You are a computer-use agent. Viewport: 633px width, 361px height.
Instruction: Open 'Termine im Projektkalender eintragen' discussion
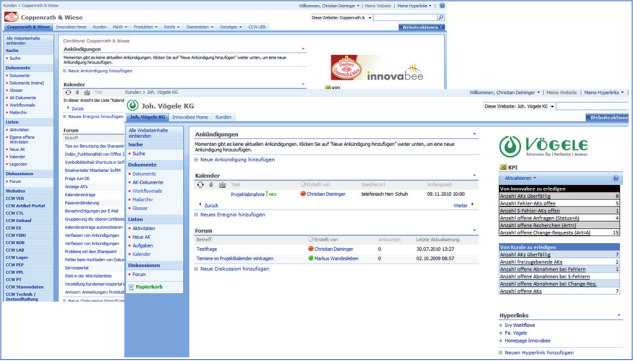point(235,258)
